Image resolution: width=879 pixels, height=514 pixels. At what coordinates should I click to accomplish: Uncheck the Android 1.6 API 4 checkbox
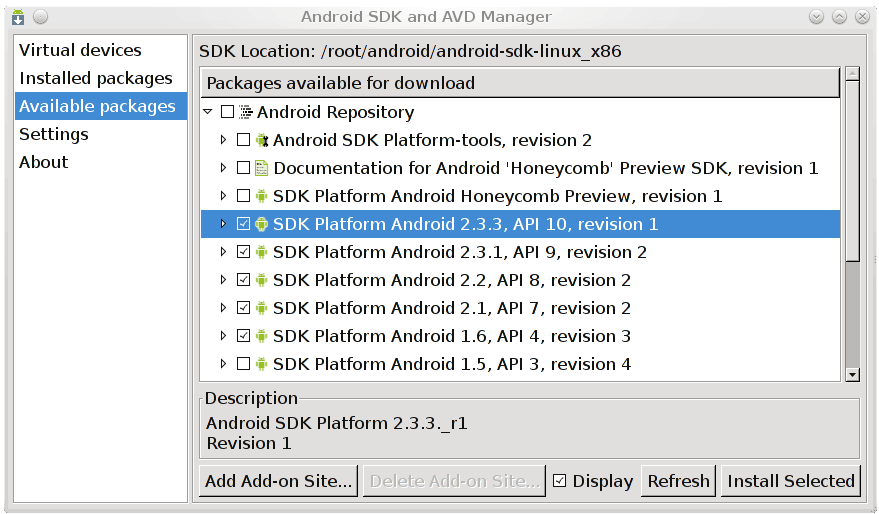coord(243,336)
